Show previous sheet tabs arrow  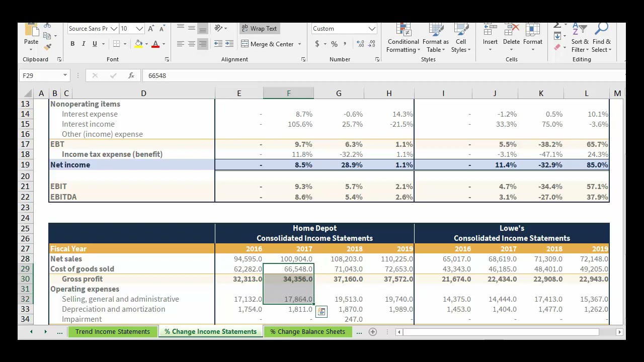pos(31,332)
